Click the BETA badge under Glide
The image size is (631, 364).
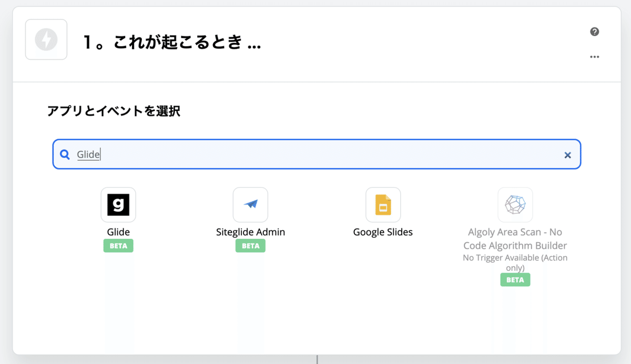(x=118, y=245)
